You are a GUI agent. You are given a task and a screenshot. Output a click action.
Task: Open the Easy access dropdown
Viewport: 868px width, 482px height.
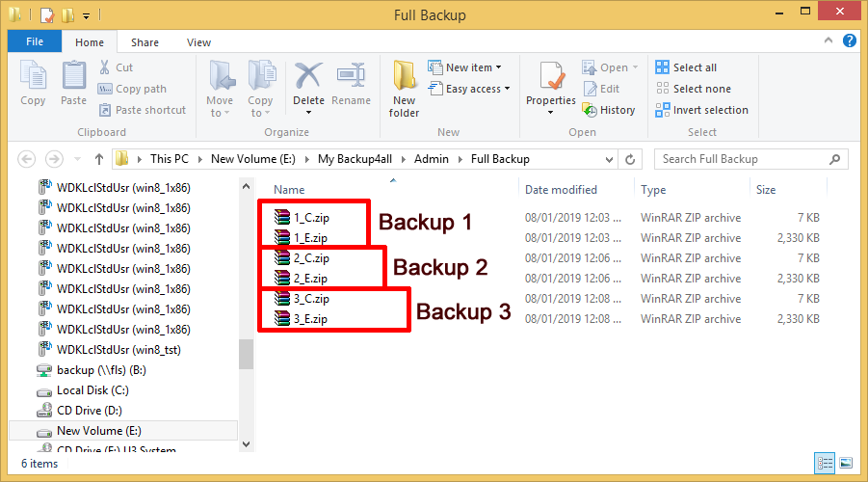468,89
